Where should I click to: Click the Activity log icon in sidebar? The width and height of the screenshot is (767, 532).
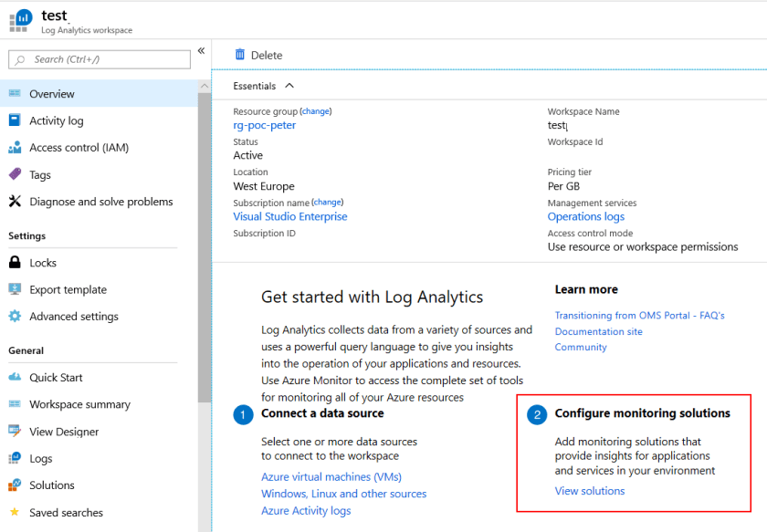click(15, 120)
